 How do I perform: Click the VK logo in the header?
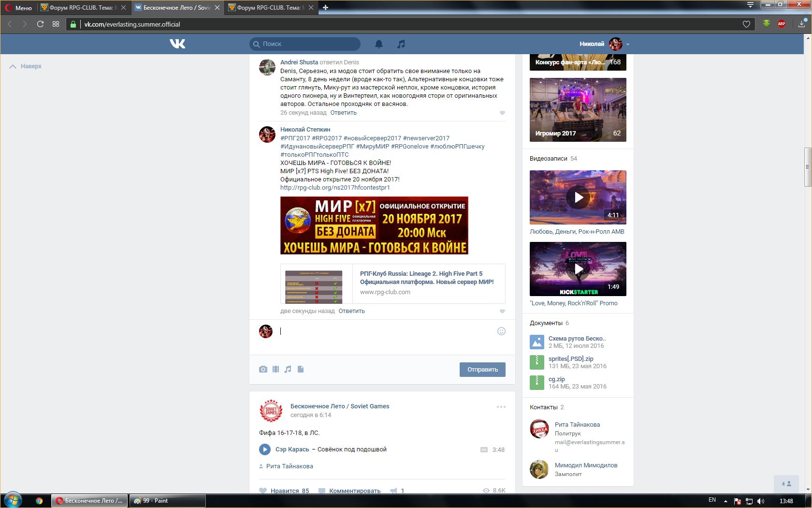177,44
